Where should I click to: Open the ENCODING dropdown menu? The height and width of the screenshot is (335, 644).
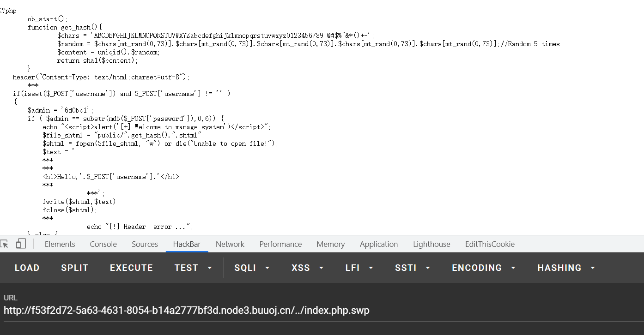click(x=484, y=268)
